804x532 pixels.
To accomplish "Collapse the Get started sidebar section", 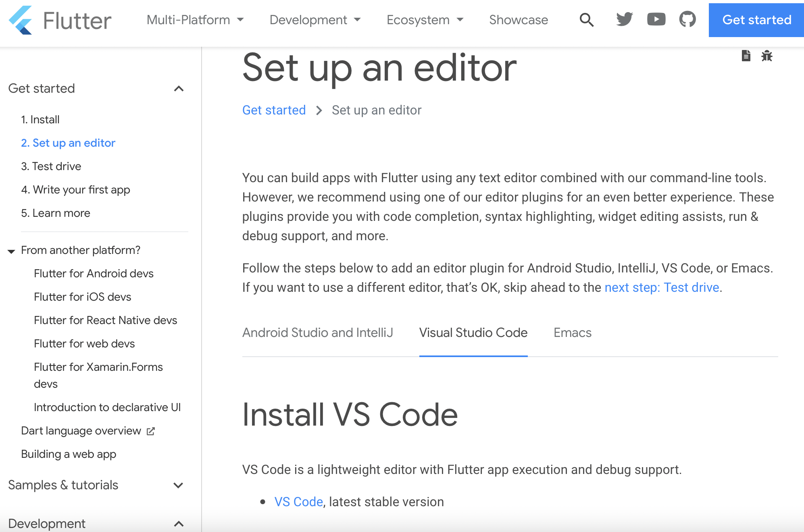I will pyautogui.click(x=179, y=89).
